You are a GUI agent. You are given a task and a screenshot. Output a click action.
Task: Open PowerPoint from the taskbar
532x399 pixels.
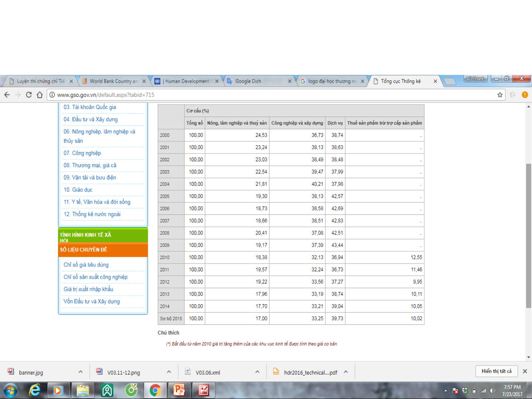[x=179, y=390]
